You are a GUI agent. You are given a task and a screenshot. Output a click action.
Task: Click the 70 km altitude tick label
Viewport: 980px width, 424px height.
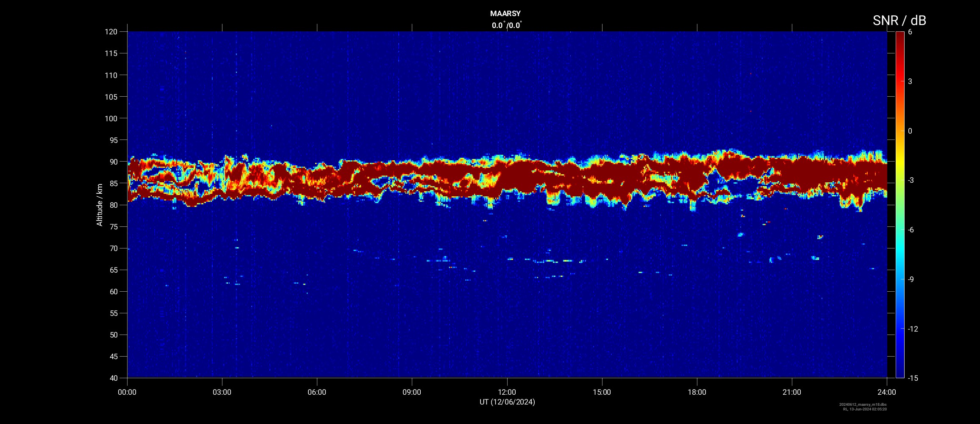click(113, 248)
